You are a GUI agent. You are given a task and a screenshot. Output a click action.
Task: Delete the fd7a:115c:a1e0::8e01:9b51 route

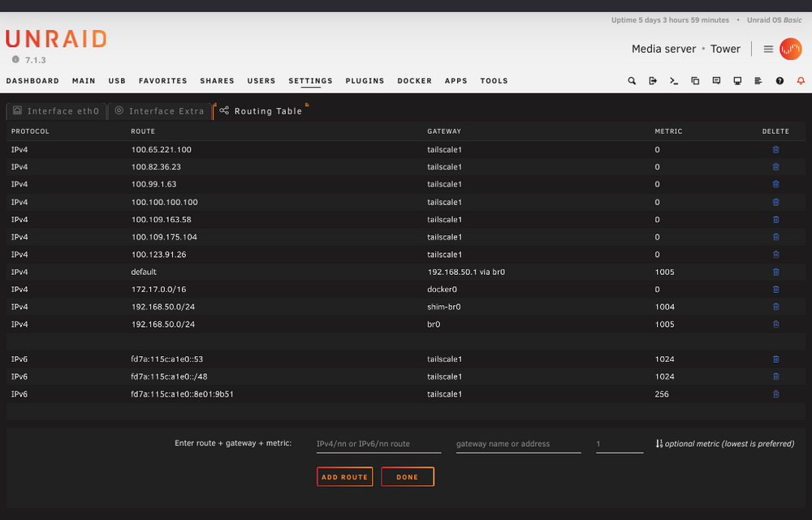pyautogui.click(x=775, y=393)
